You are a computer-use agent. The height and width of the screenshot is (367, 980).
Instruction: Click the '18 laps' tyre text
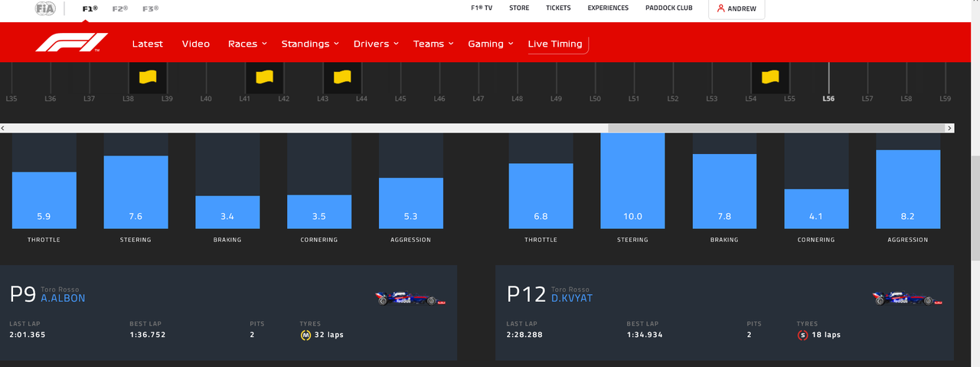825,335
